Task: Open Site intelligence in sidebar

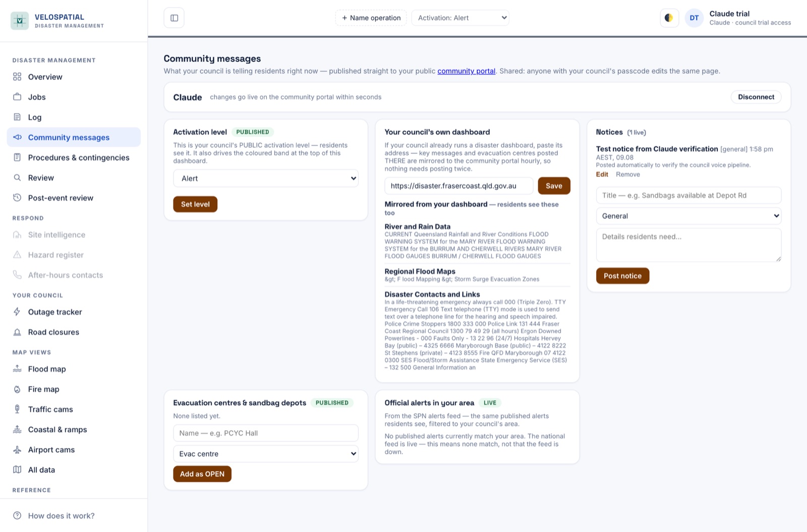Action: click(x=74, y=234)
